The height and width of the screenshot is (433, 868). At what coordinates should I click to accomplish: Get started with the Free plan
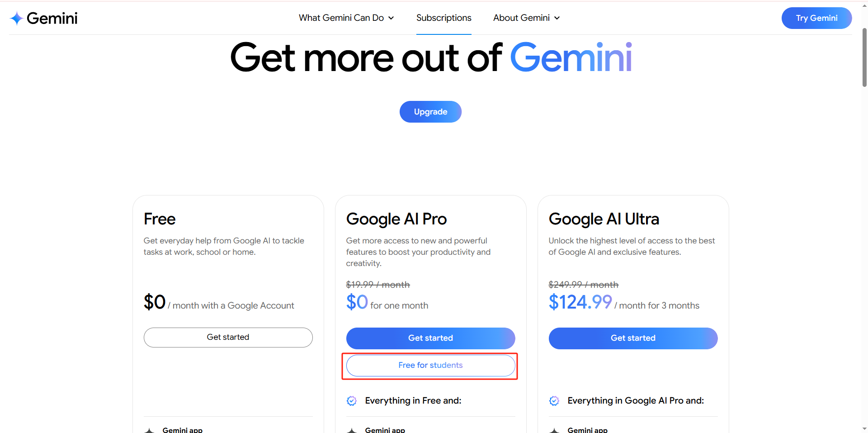(228, 338)
